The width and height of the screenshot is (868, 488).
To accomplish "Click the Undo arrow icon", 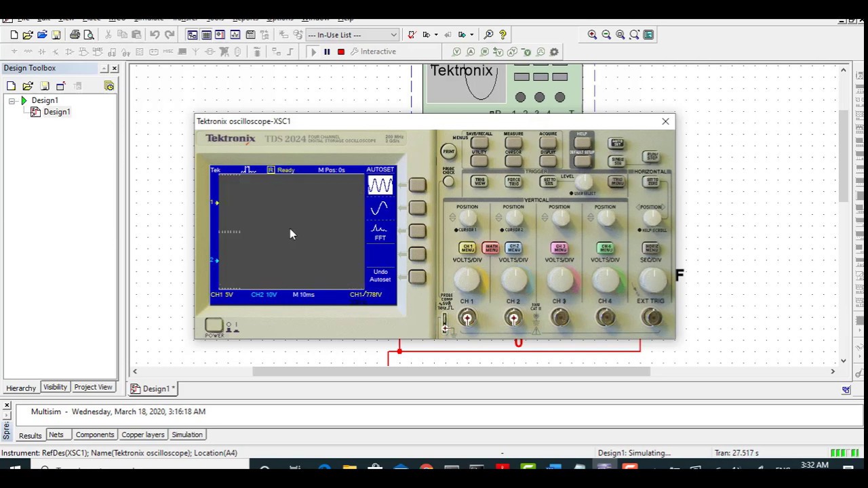I will pyautogui.click(x=155, y=35).
